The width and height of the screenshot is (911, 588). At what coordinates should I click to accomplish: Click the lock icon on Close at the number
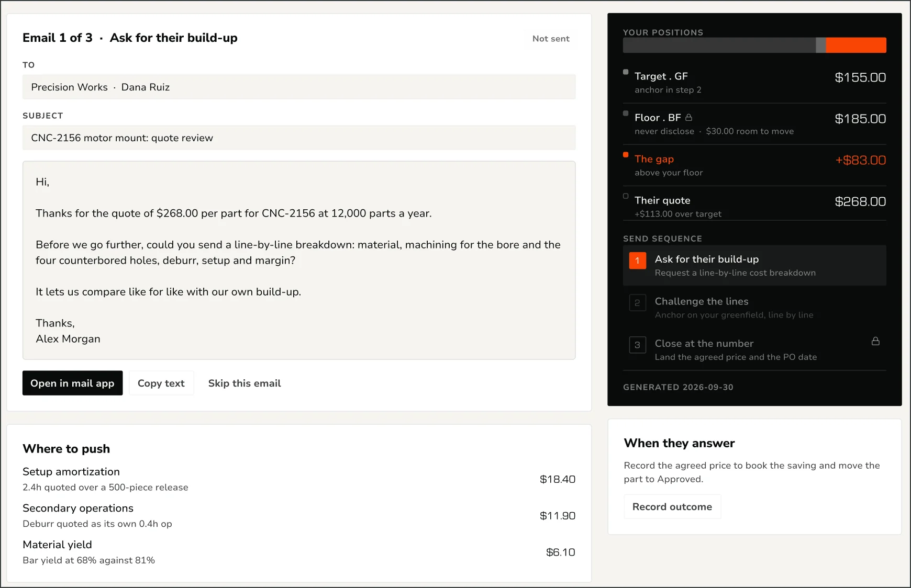pyautogui.click(x=875, y=341)
